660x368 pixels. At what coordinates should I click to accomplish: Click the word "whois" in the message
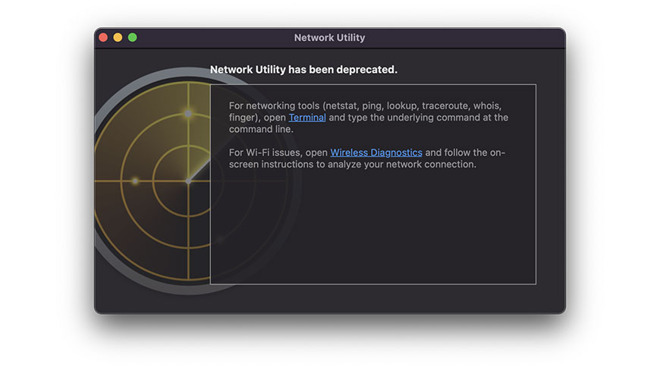click(x=487, y=106)
